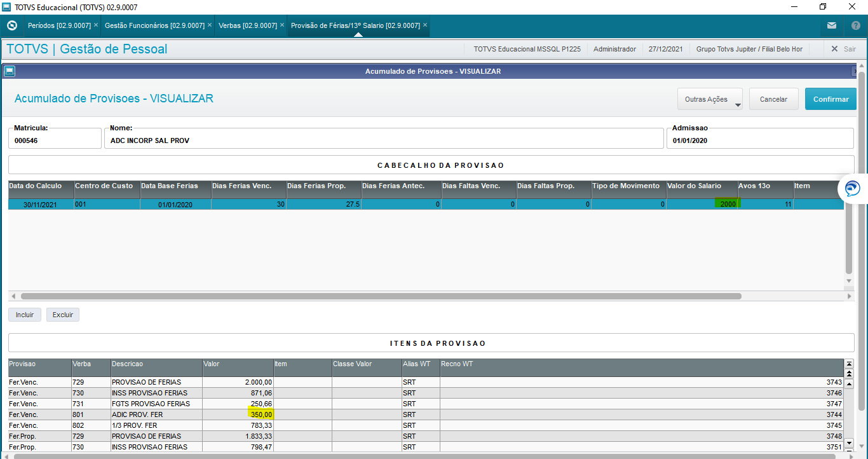Click the TOTVS home logo icon
This screenshot has width=868, height=459.
coord(11,25)
